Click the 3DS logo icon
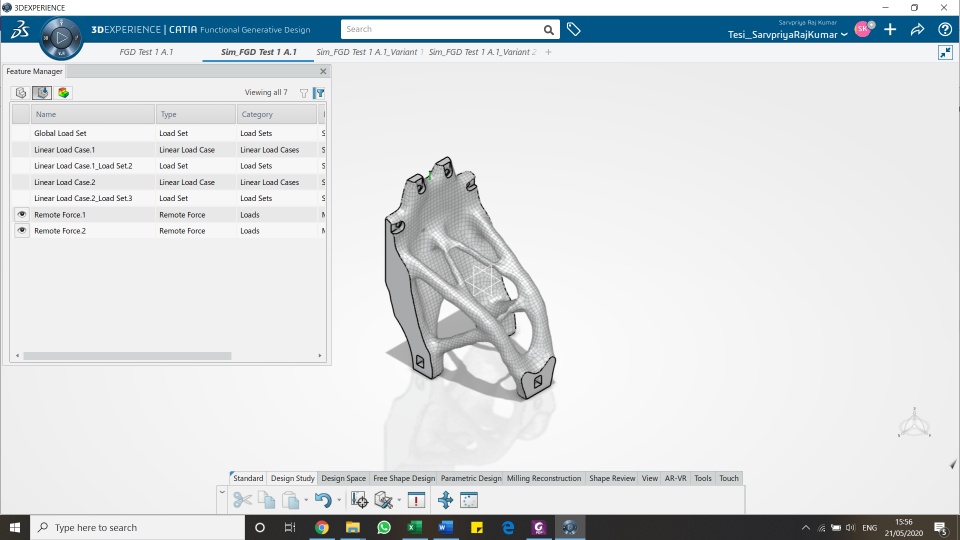This screenshot has width=960, height=540. [x=20, y=29]
